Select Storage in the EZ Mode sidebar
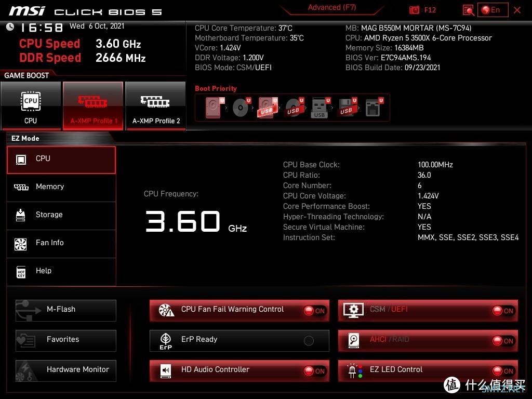Image resolution: width=532 pixels, height=399 pixels. point(61,215)
